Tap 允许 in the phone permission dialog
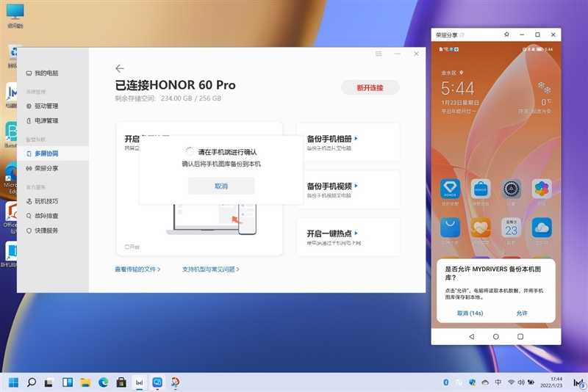The width and height of the screenshot is (588, 392). click(x=522, y=313)
